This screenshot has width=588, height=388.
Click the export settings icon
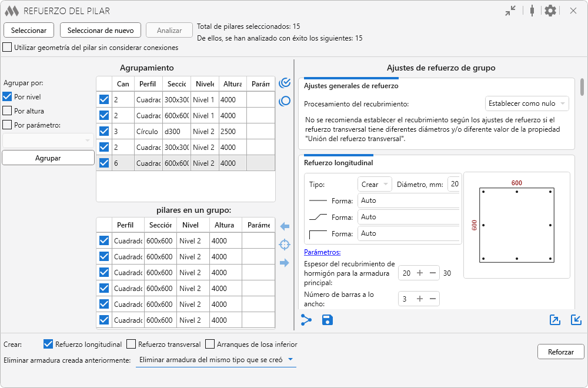[x=555, y=320]
